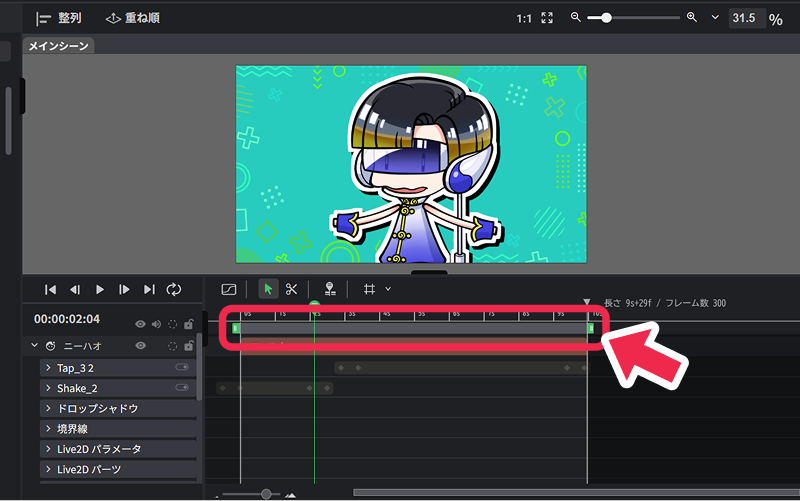Click the canvas zoom slider handle
Viewport: 800px width, 501px height.
(606, 18)
